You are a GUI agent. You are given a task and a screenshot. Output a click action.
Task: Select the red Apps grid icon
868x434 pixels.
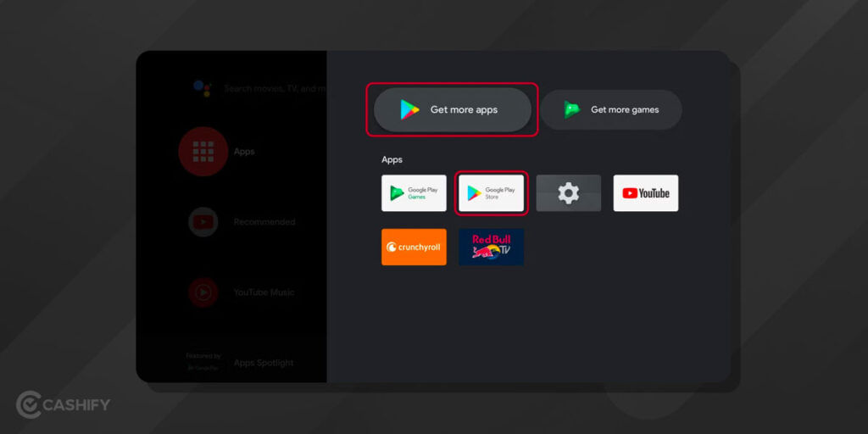[203, 151]
